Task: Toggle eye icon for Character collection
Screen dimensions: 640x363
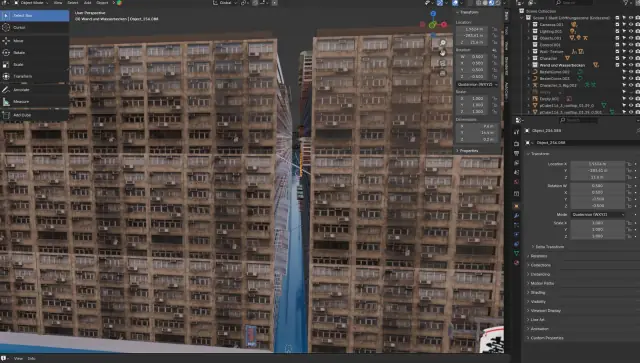Action: (x=631, y=58)
